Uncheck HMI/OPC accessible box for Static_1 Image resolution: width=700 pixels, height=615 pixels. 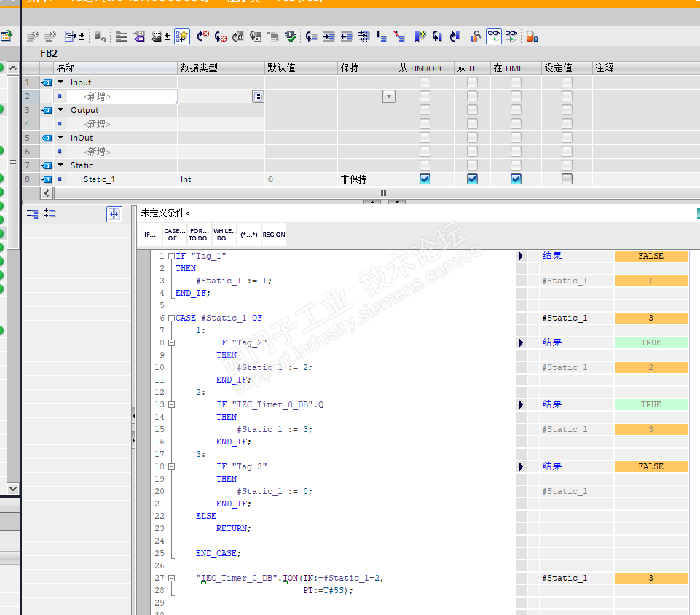coord(425,179)
